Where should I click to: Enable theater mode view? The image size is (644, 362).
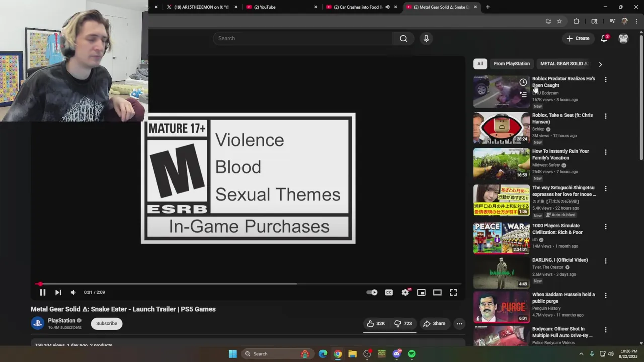pyautogui.click(x=437, y=292)
